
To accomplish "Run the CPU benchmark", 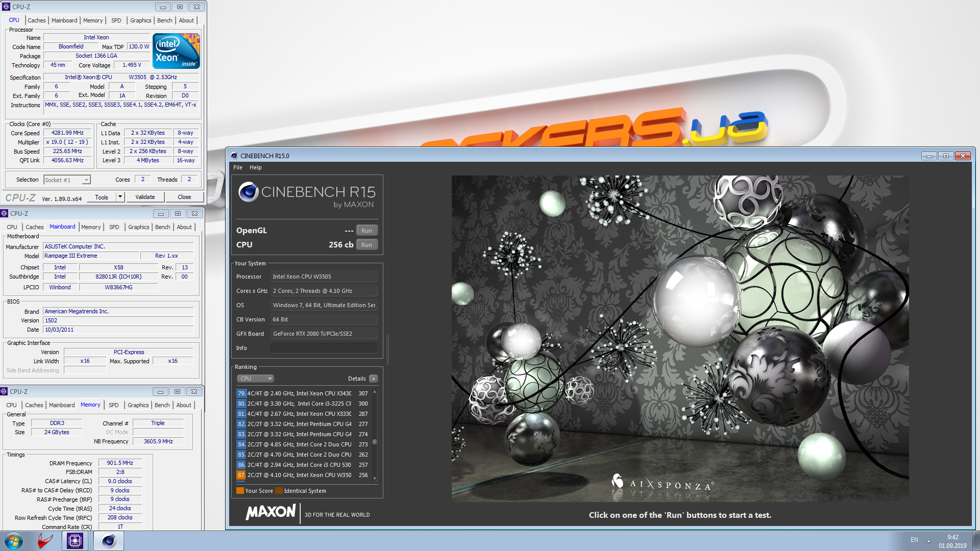I will (366, 245).
